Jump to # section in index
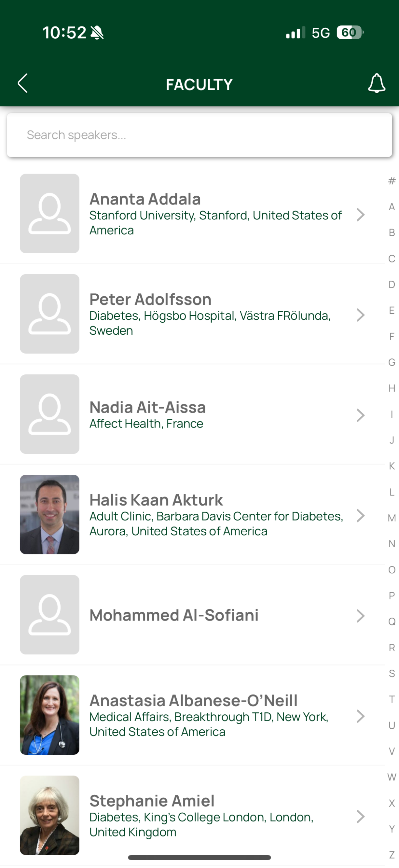Screen dimensions: 399x868 pyautogui.click(x=392, y=181)
